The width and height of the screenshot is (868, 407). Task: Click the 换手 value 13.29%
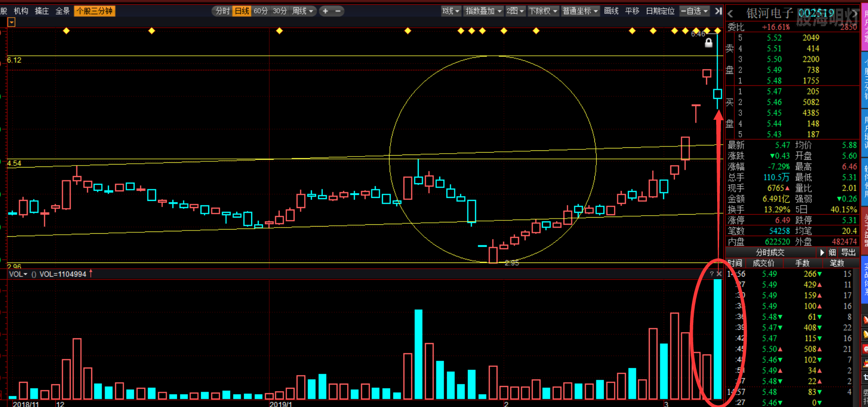click(x=777, y=209)
